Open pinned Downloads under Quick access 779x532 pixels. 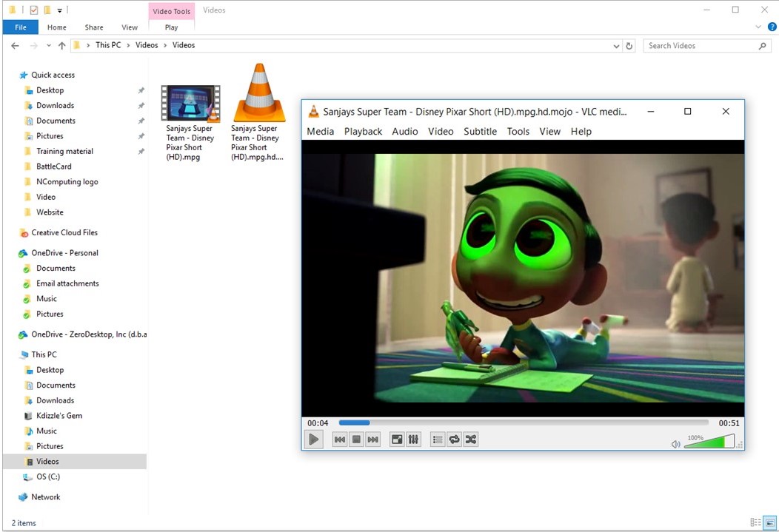[55, 105]
